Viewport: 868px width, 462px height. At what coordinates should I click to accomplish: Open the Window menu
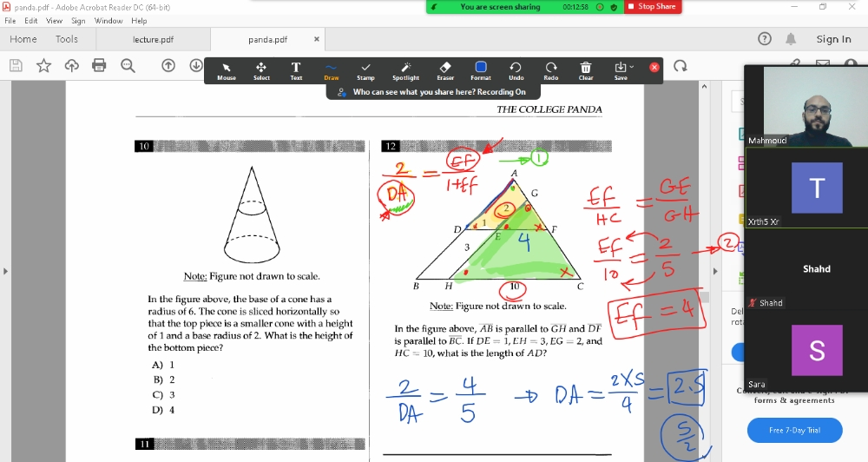tap(108, 21)
